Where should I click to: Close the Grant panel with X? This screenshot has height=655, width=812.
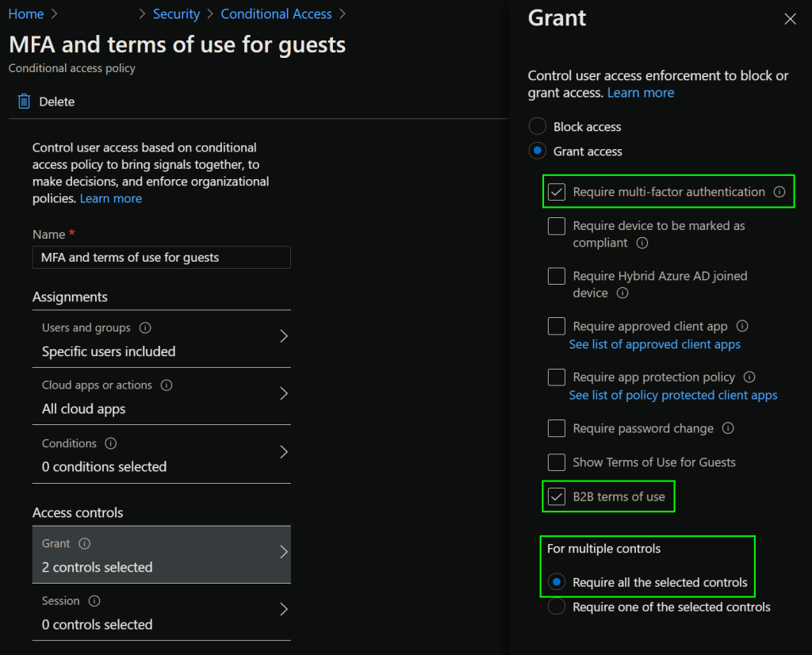click(x=790, y=19)
